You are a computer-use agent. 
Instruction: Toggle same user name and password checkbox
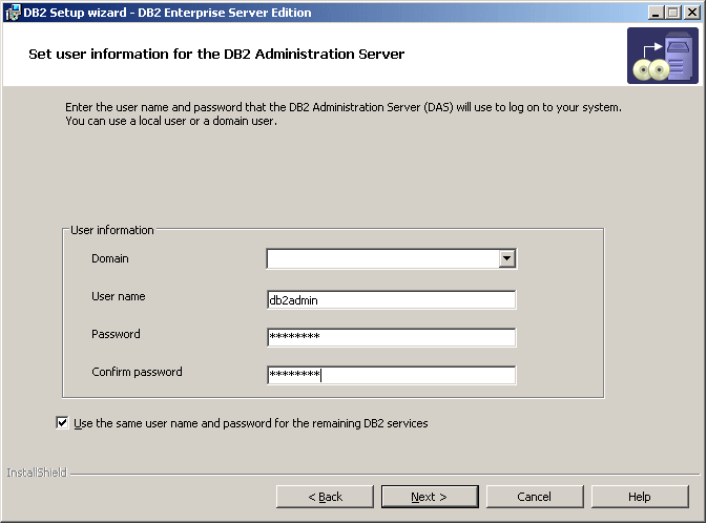click(62, 423)
